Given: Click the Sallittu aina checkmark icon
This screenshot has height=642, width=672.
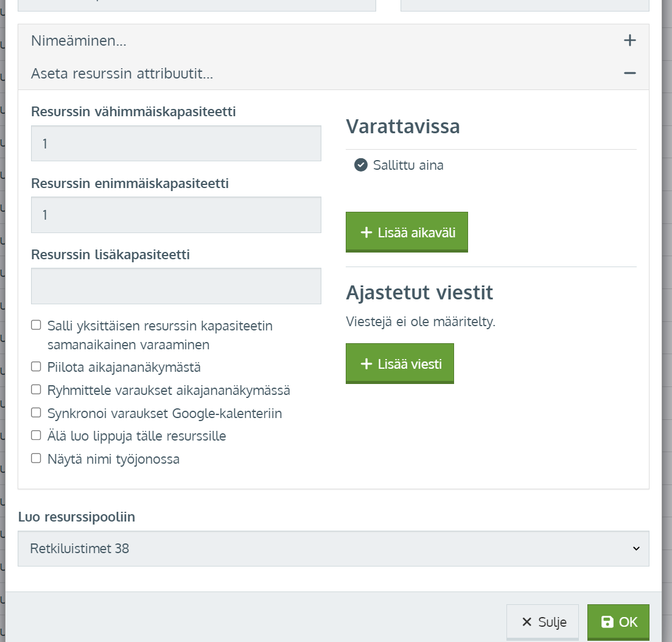Looking at the screenshot, I should point(361,165).
